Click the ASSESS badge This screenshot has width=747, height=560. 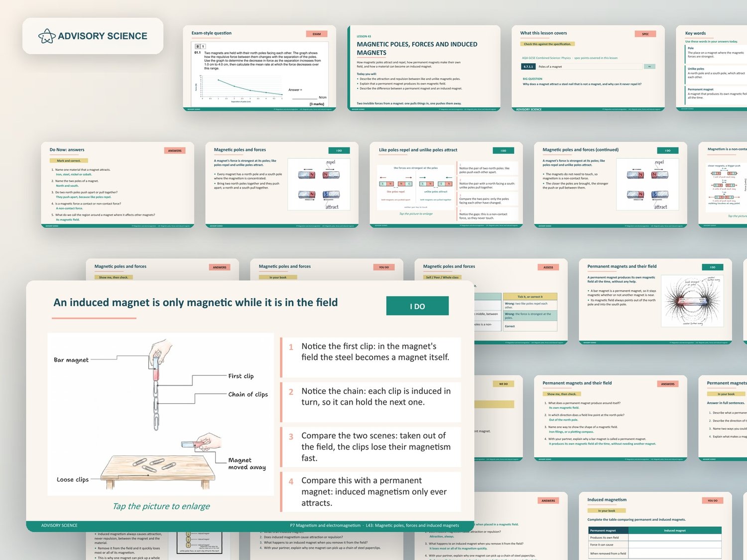click(548, 267)
